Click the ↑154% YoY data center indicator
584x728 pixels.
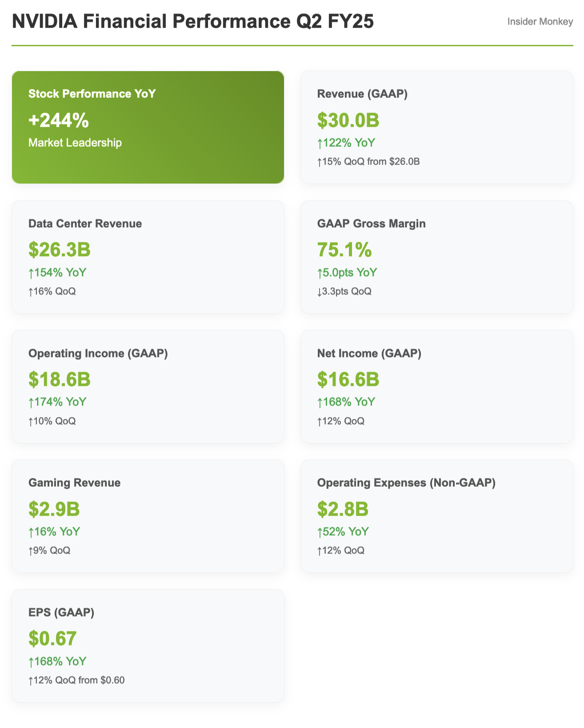click(x=57, y=272)
